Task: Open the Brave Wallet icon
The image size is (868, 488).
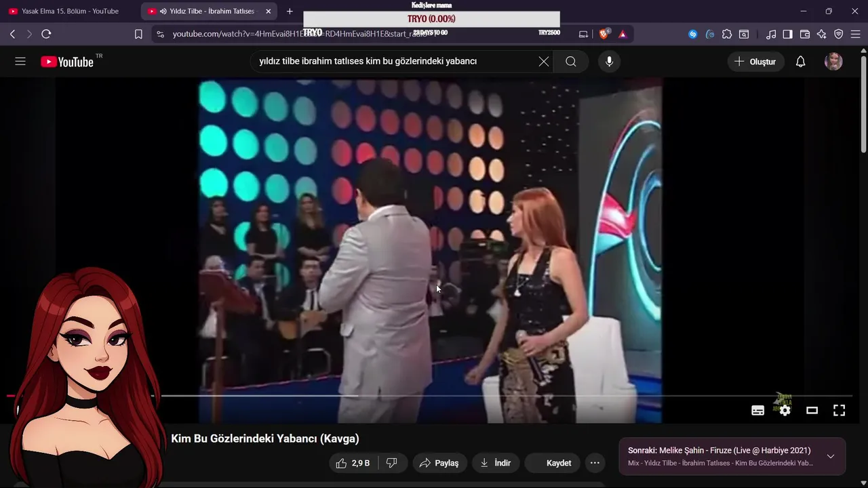Action: pyautogui.click(x=805, y=34)
